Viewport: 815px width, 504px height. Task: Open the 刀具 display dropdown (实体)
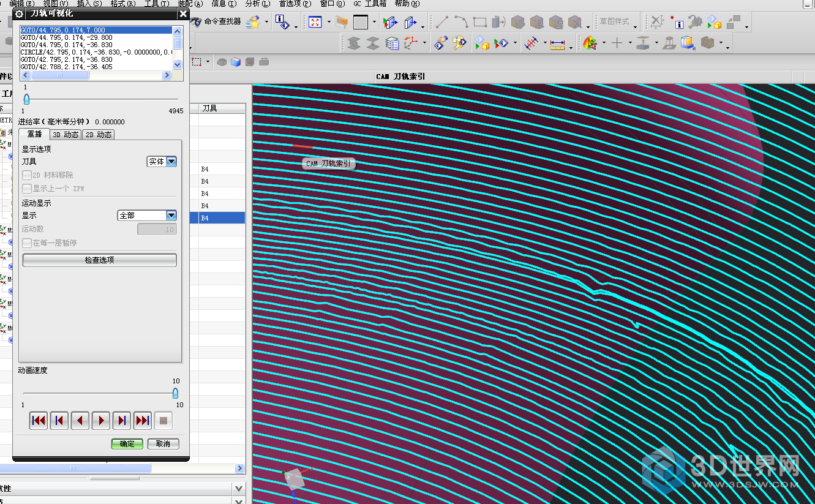[x=162, y=162]
